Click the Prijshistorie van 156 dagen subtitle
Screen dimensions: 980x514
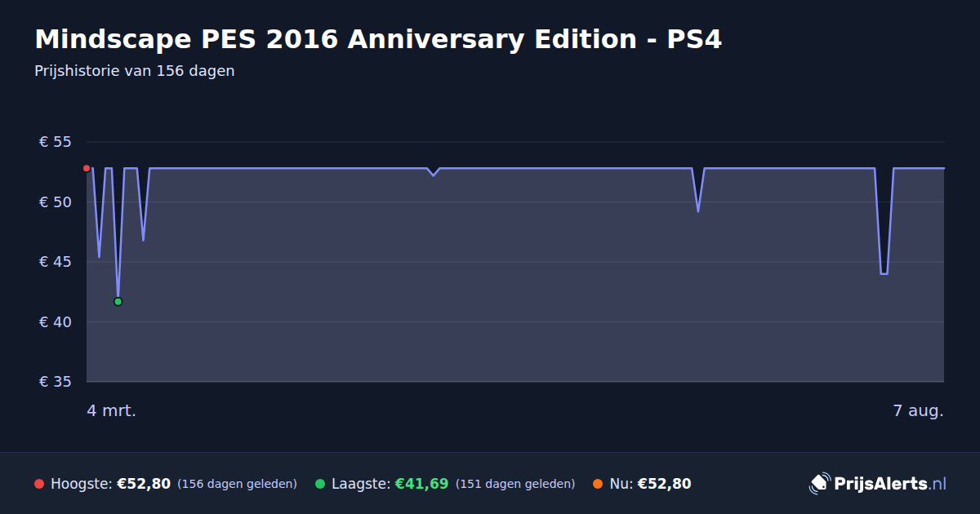(x=135, y=71)
